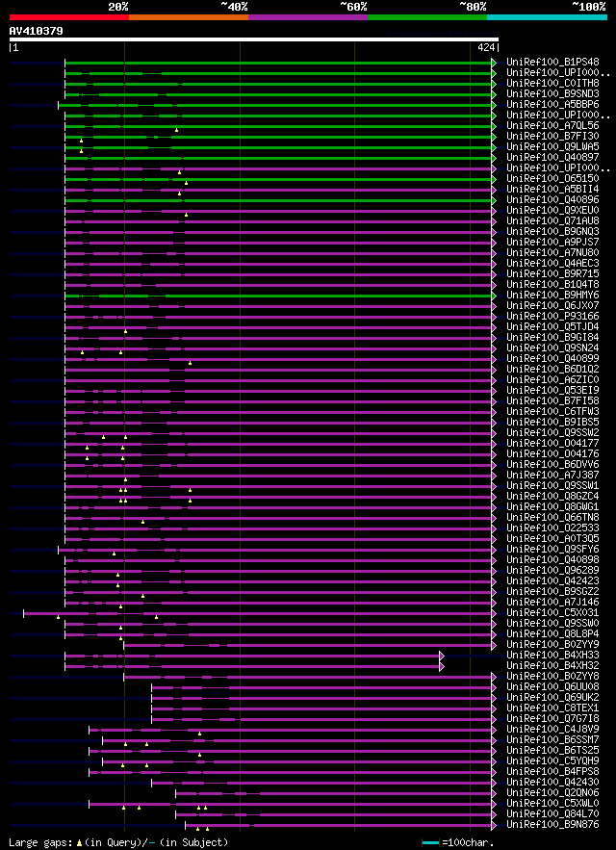Select the UniRef100_A9PJS7 label

(x=552, y=243)
